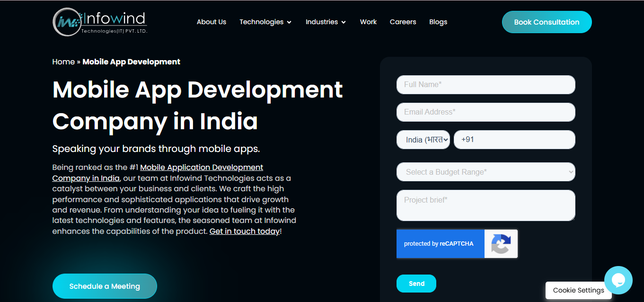Focus the Email Address field
The height and width of the screenshot is (302, 644).
click(x=485, y=112)
